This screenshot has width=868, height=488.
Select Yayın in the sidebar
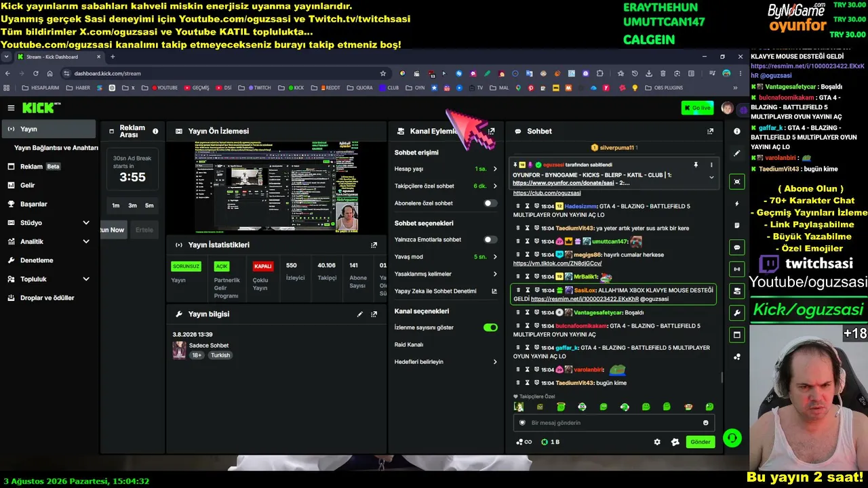pyautogui.click(x=49, y=129)
